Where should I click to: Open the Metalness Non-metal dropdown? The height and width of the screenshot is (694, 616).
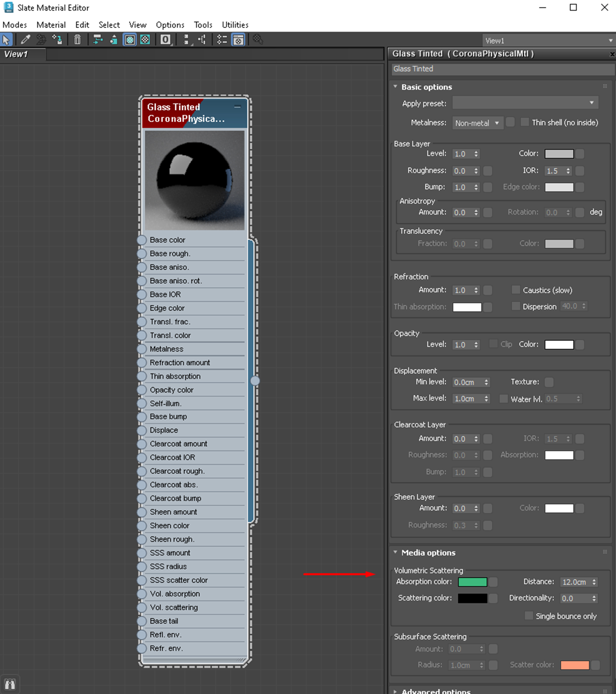pos(477,123)
